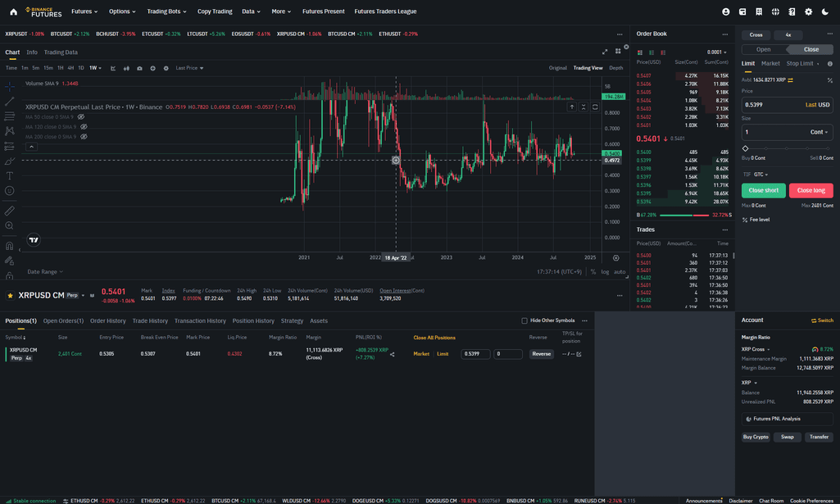Open header settings gear icon

(x=808, y=11)
